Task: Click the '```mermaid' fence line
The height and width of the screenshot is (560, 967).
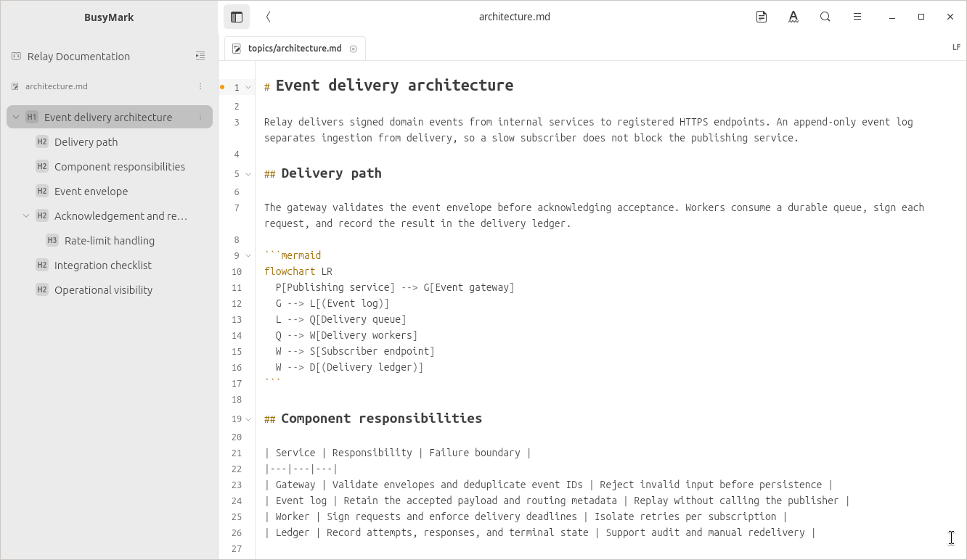Action: (x=293, y=255)
